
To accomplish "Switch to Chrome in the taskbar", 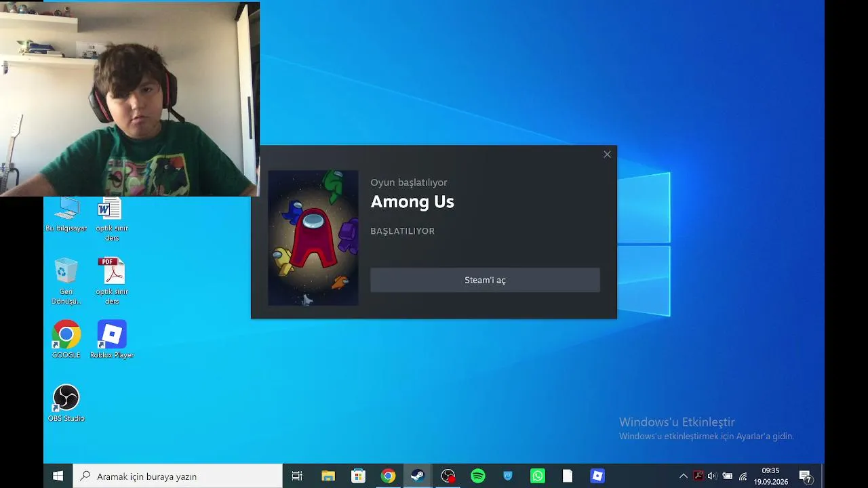I will click(x=388, y=476).
